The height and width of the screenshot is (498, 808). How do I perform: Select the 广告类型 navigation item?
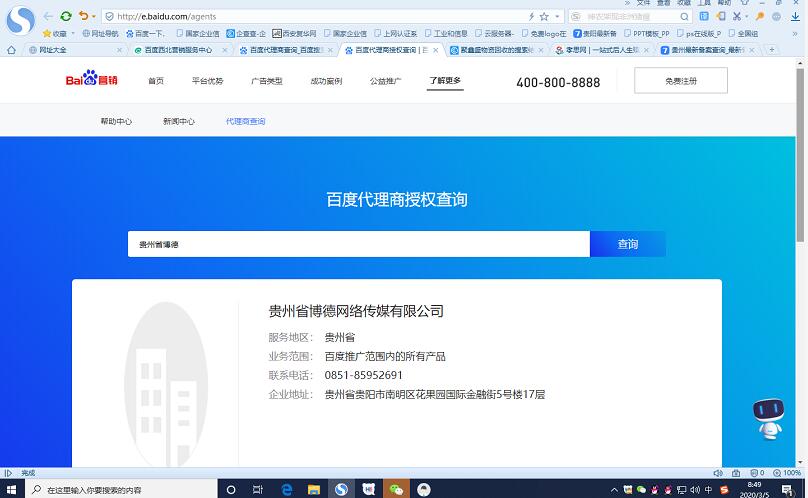(266, 81)
